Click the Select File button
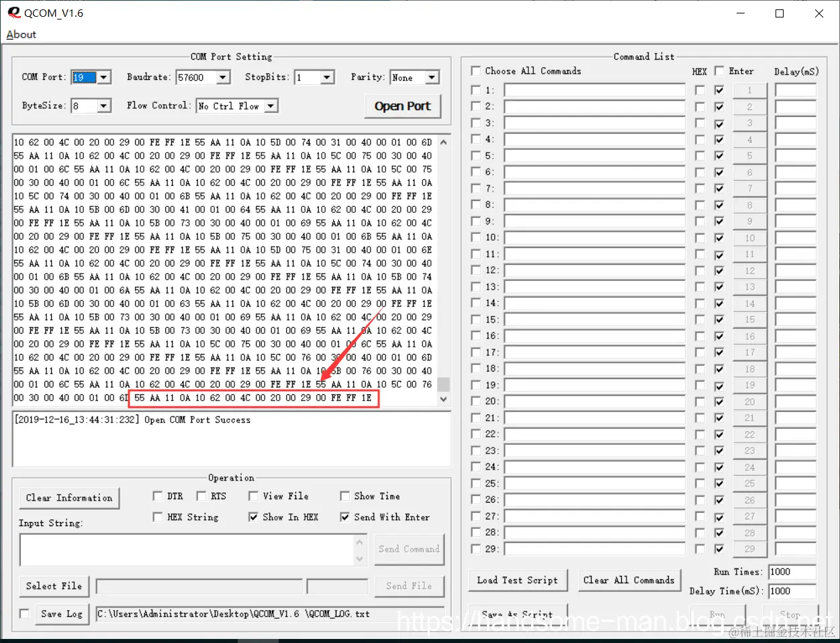This screenshot has height=643, width=840. coord(54,586)
